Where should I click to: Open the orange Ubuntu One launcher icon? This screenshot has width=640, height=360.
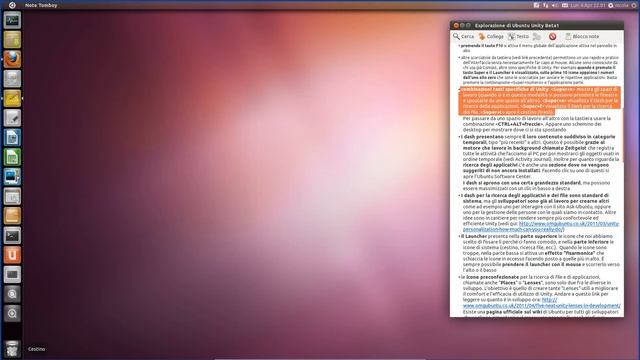(x=12, y=255)
